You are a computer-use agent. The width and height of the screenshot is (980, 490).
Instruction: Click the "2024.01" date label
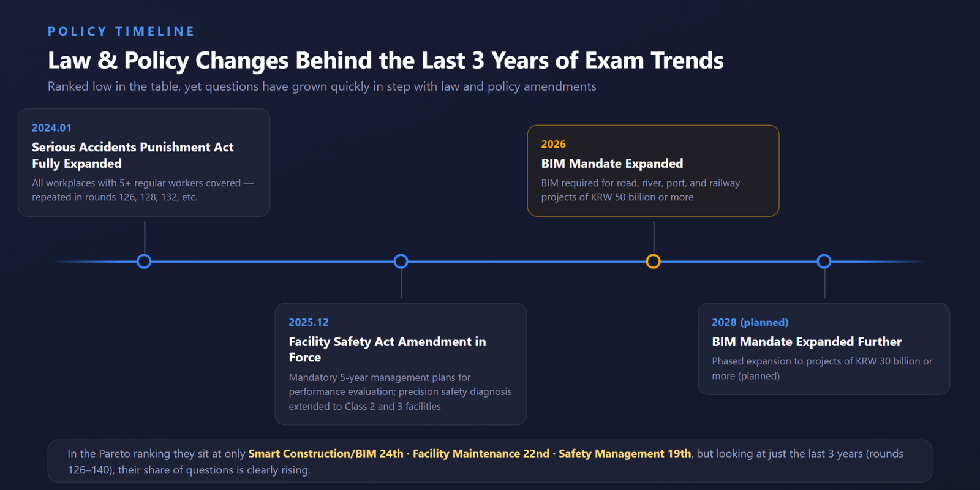[x=52, y=128]
